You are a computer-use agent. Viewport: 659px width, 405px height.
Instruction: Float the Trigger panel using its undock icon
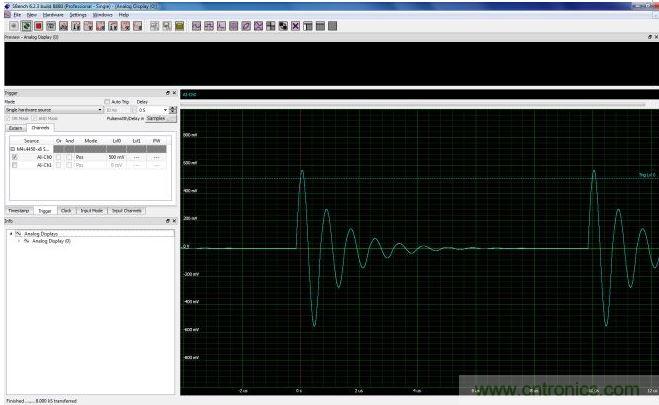(x=167, y=93)
